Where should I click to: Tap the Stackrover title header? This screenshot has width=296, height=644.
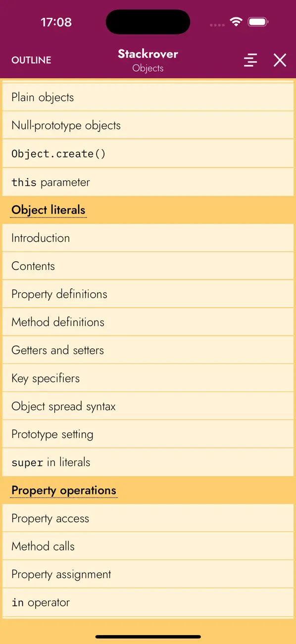[148, 54]
